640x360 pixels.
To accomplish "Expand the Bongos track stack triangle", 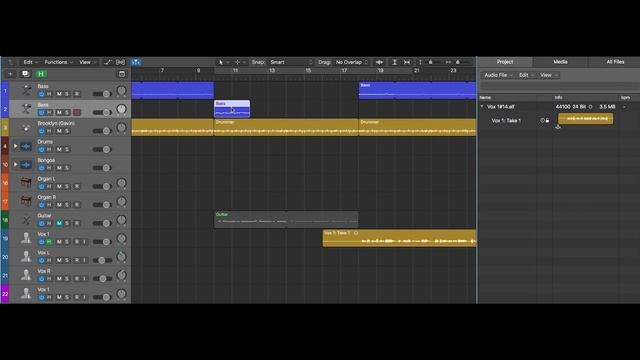I will tap(16, 164).
